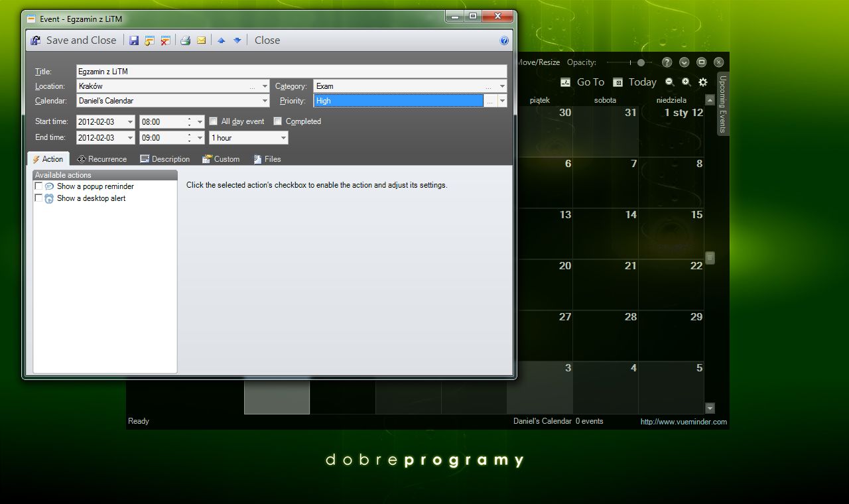The width and height of the screenshot is (849, 504).
Task: Open help using the blue question icon
Action: [x=504, y=40]
